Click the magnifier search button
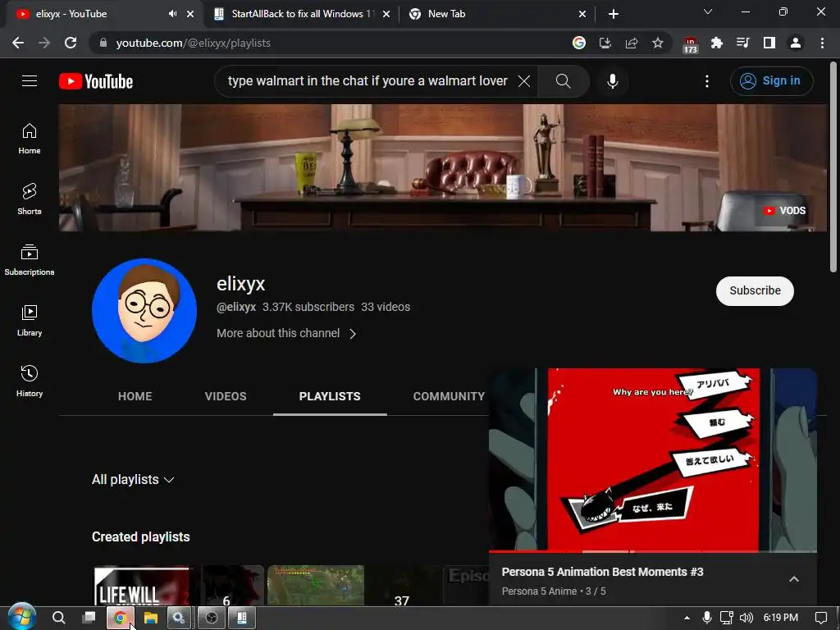Image resolution: width=840 pixels, height=630 pixels. pos(563,81)
